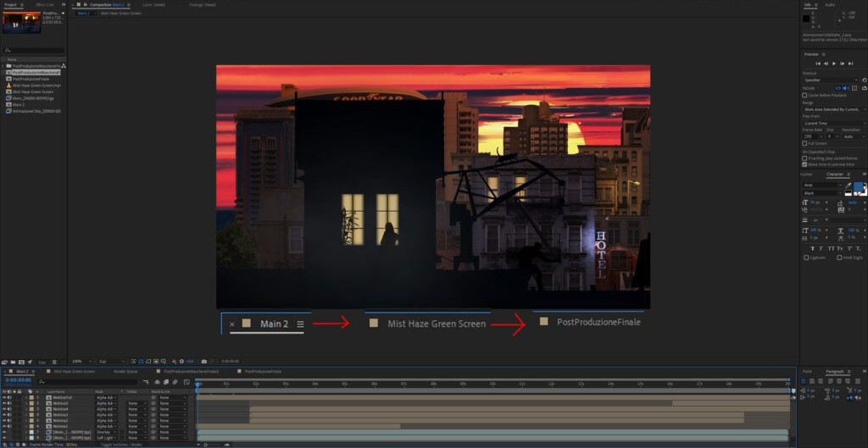Toggle Mask and Shape Path visibility icon

148,361
